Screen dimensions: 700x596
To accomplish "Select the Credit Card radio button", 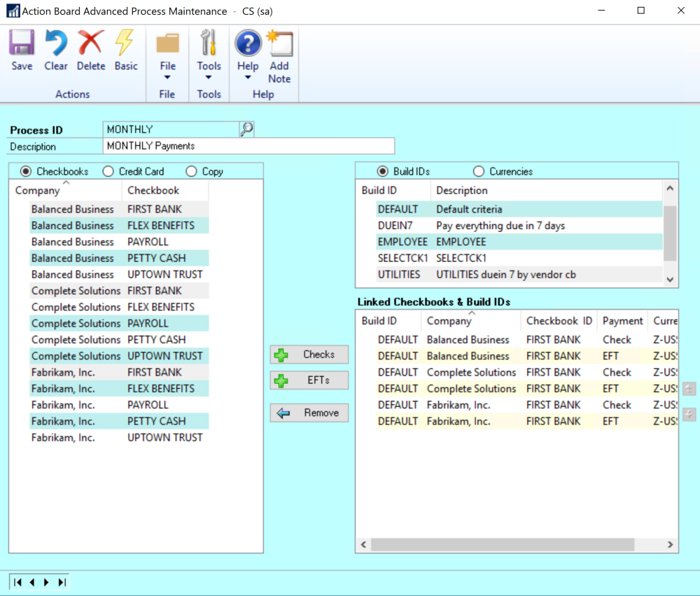I will point(108,172).
